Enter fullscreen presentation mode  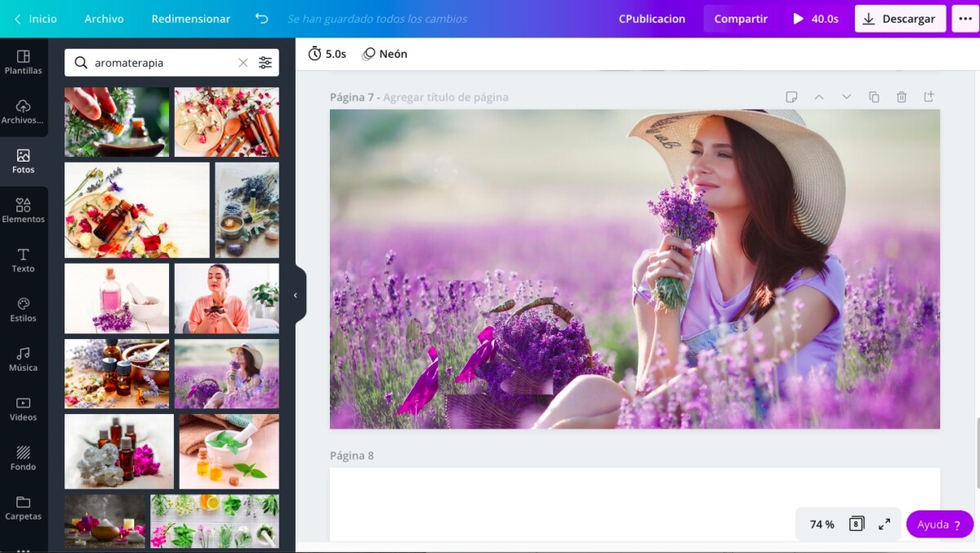(884, 524)
